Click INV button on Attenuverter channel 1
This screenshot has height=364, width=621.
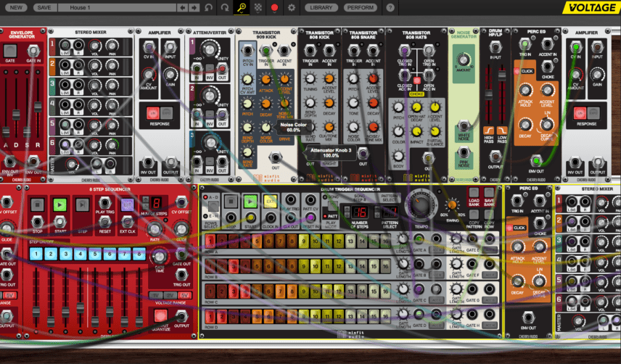click(210, 68)
